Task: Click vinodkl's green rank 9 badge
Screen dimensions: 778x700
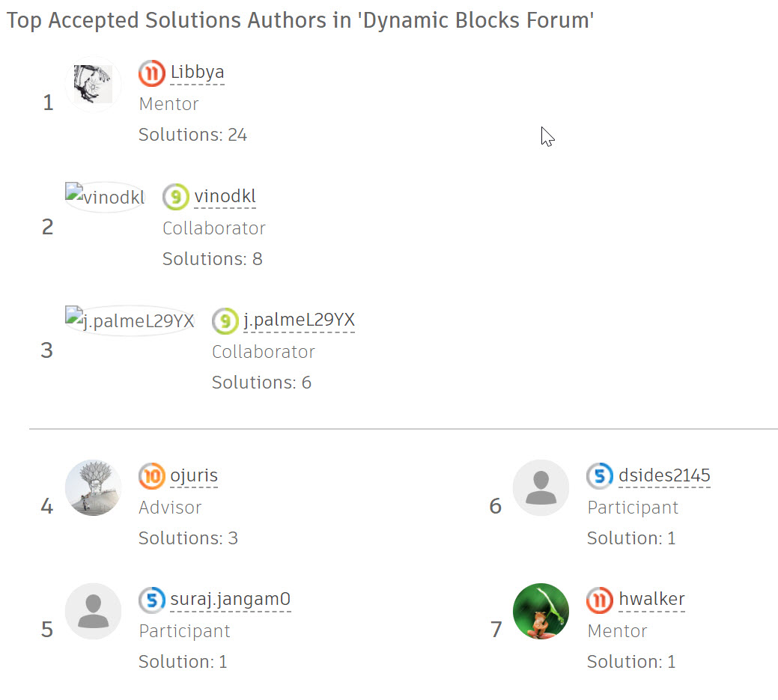Action: pyautogui.click(x=174, y=197)
